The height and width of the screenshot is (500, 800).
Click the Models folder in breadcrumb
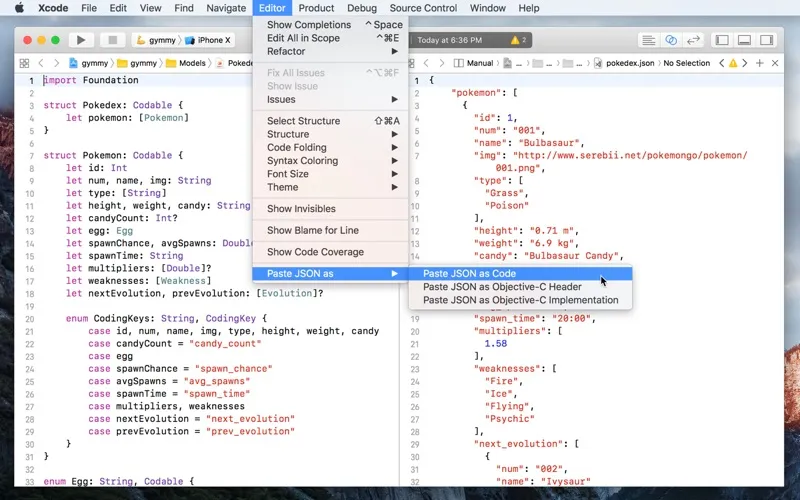186,63
